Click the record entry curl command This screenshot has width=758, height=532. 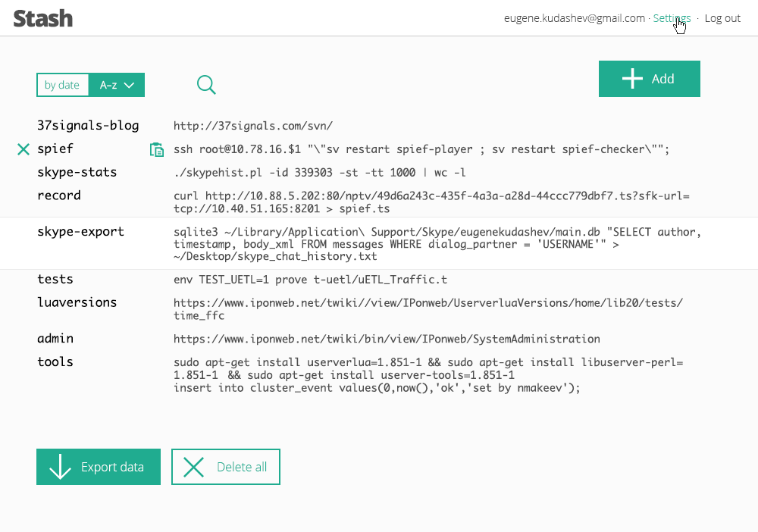(432, 202)
